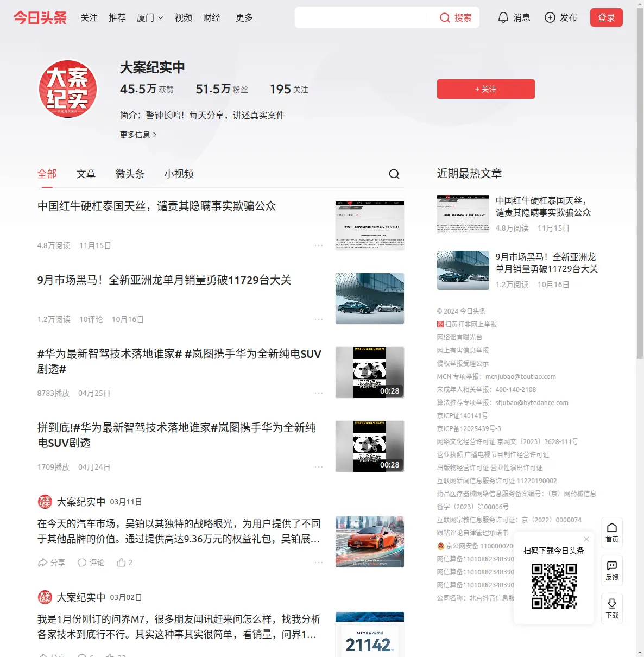Search within this profile's posts
This screenshot has width=644, height=657.
(394, 174)
